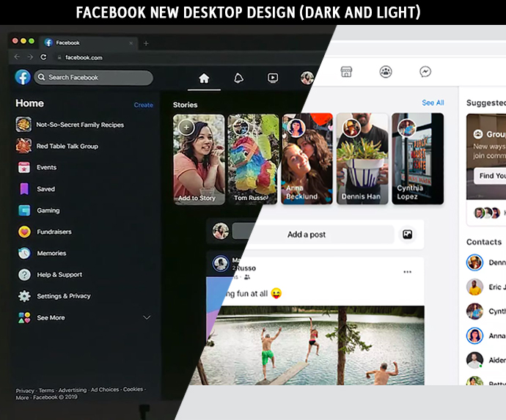Open Dennis Han's story
The image size is (506, 420).
[x=362, y=159]
